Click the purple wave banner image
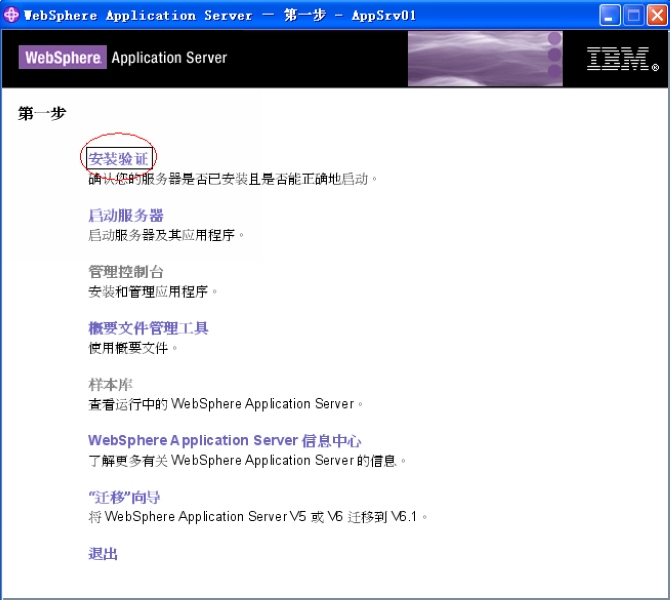 point(485,59)
